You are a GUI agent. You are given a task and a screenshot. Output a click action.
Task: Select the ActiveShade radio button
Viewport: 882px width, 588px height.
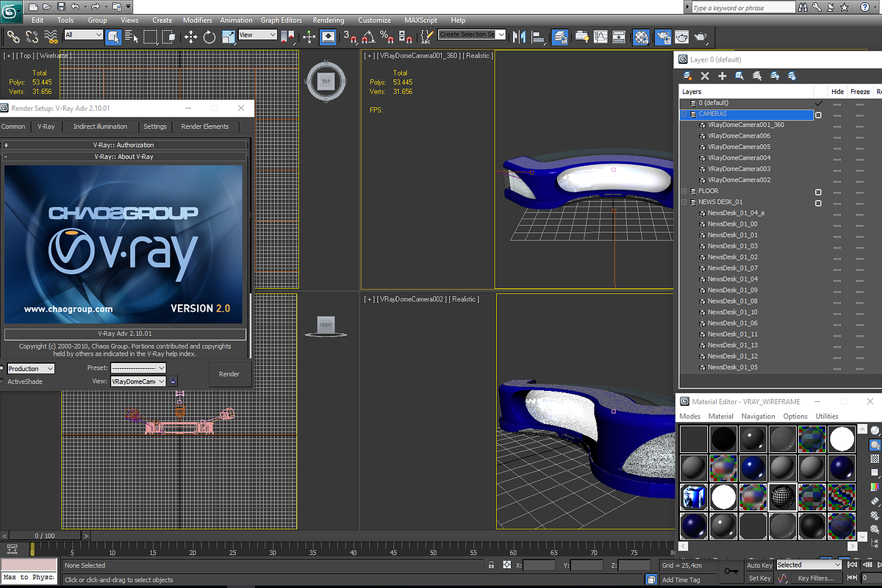click(2, 381)
